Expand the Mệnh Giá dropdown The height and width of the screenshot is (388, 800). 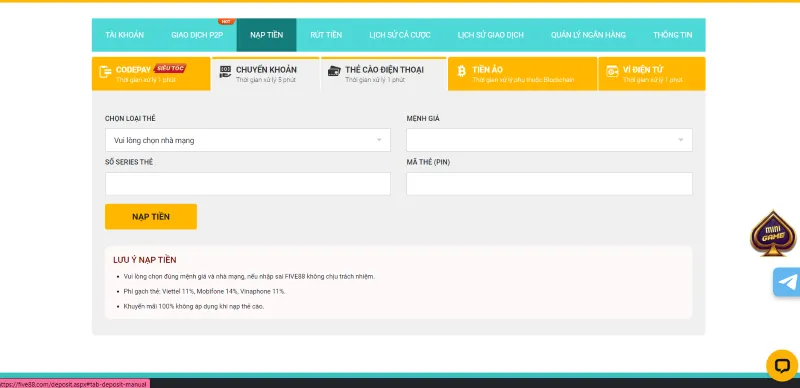coord(549,140)
